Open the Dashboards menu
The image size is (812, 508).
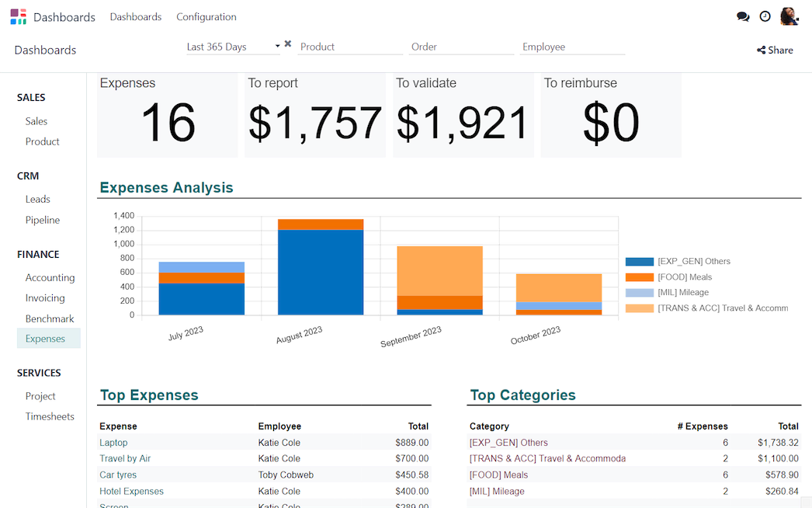point(135,16)
